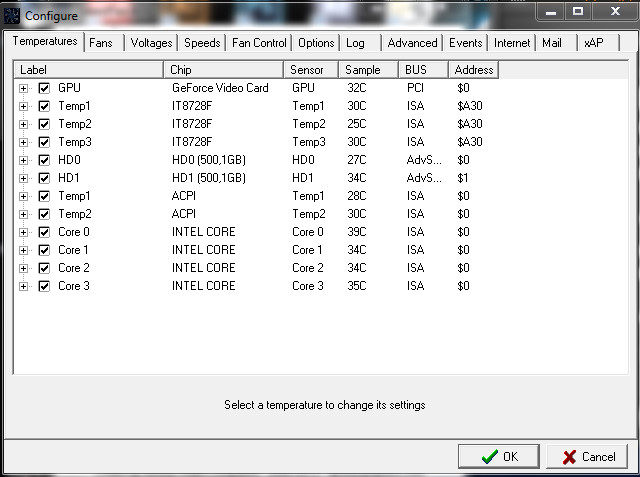Close the Configure window
Image resolution: width=640 pixels, height=477 pixels.
pos(616,11)
